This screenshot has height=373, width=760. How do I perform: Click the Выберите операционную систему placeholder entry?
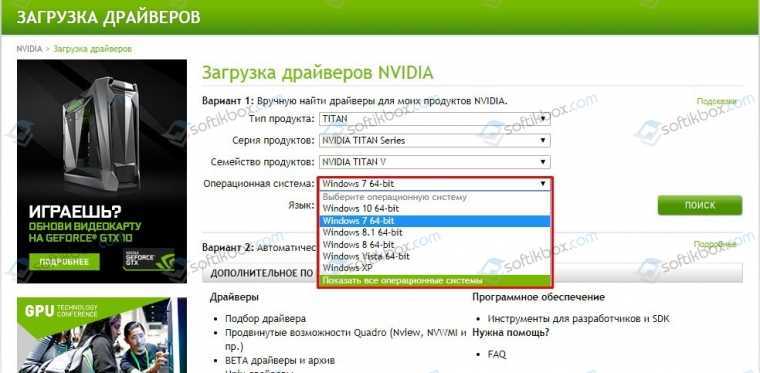(435, 197)
